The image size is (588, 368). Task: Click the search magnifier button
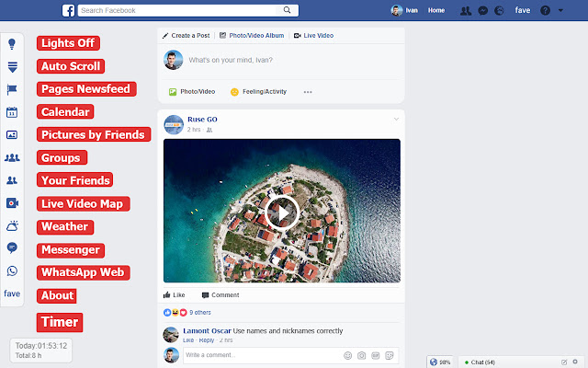tap(287, 10)
